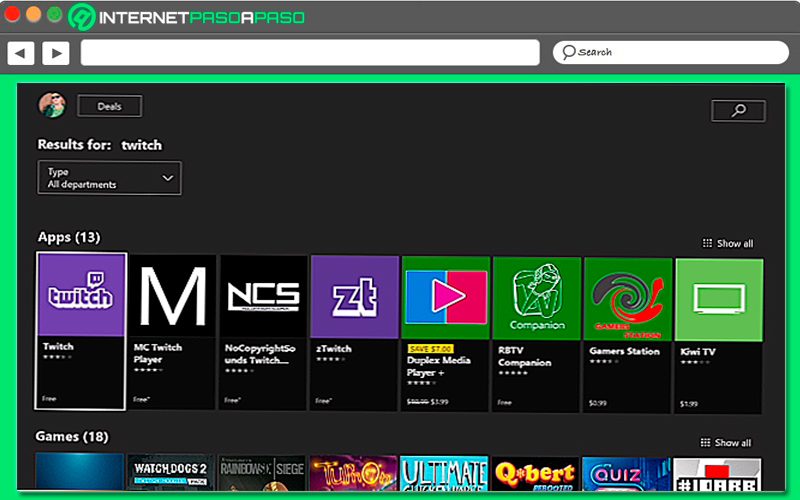Open the Quiz game thumbnail
This screenshot has height=500, width=800.
click(626, 474)
